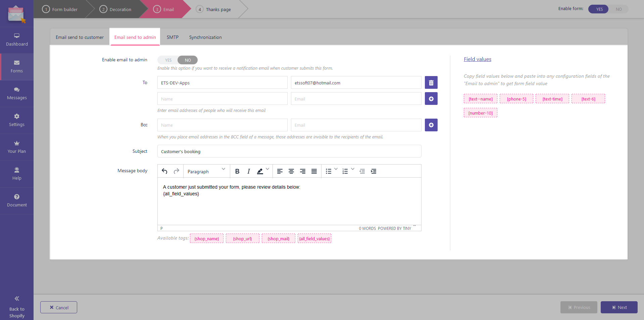Open the Field values link
Image resolution: width=644 pixels, height=320 pixels.
(x=478, y=59)
